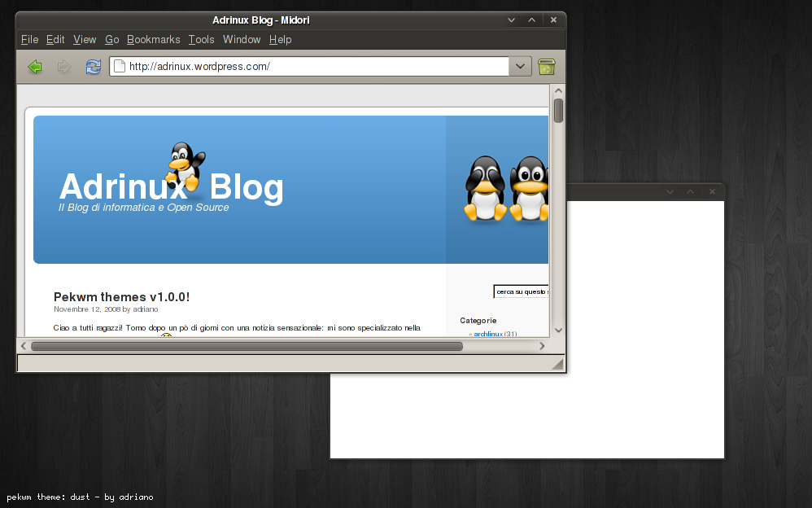Open the View menu
Viewport: 812px width, 508px height.
point(85,39)
